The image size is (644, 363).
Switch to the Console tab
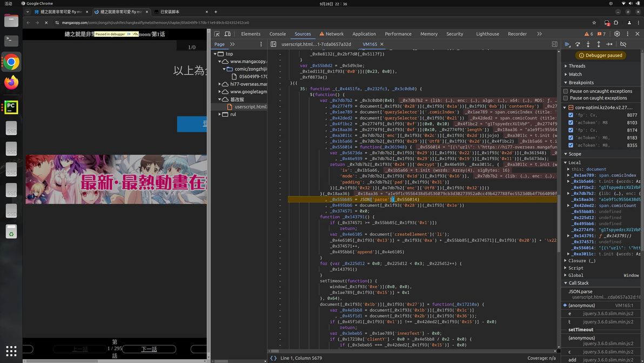click(278, 34)
